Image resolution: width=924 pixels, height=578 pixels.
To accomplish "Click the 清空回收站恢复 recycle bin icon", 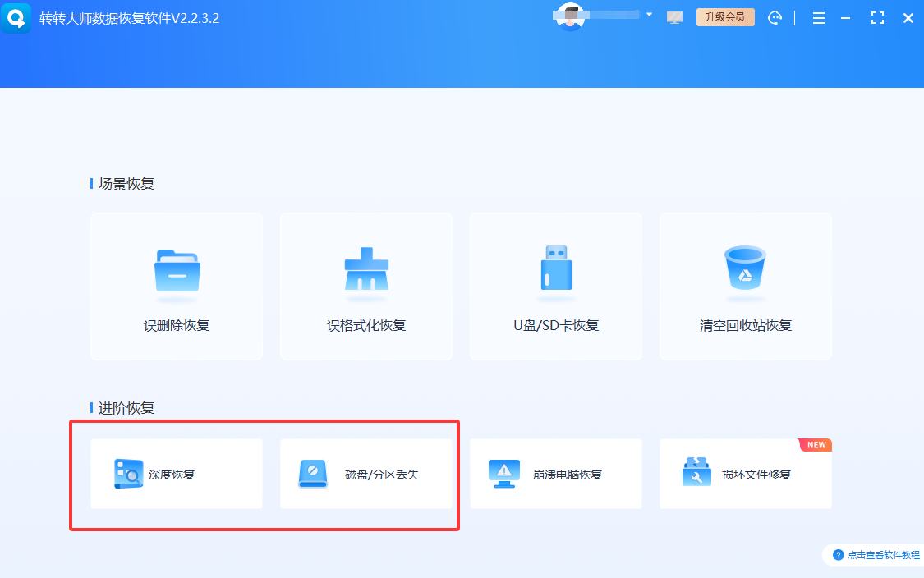I will (745, 268).
